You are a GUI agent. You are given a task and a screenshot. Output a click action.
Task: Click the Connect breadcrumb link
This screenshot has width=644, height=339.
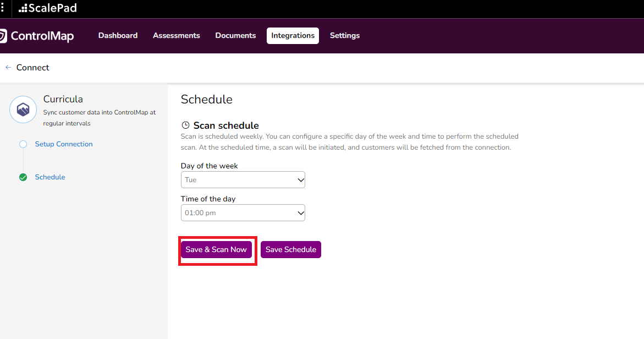point(34,67)
